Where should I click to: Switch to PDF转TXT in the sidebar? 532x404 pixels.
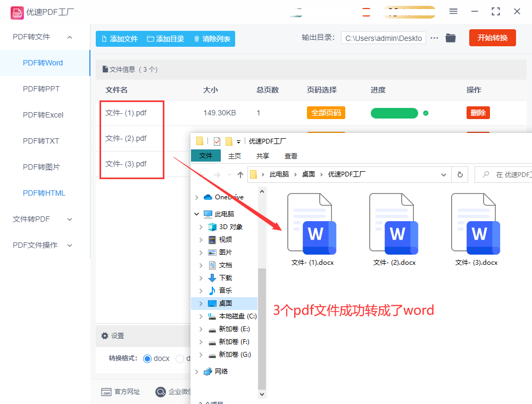(41, 141)
